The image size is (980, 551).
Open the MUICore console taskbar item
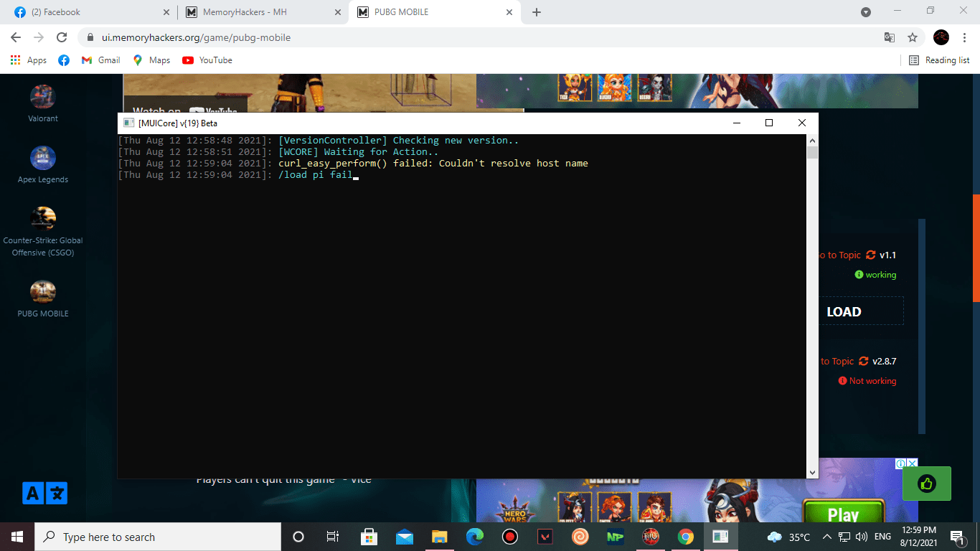[720, 537]
